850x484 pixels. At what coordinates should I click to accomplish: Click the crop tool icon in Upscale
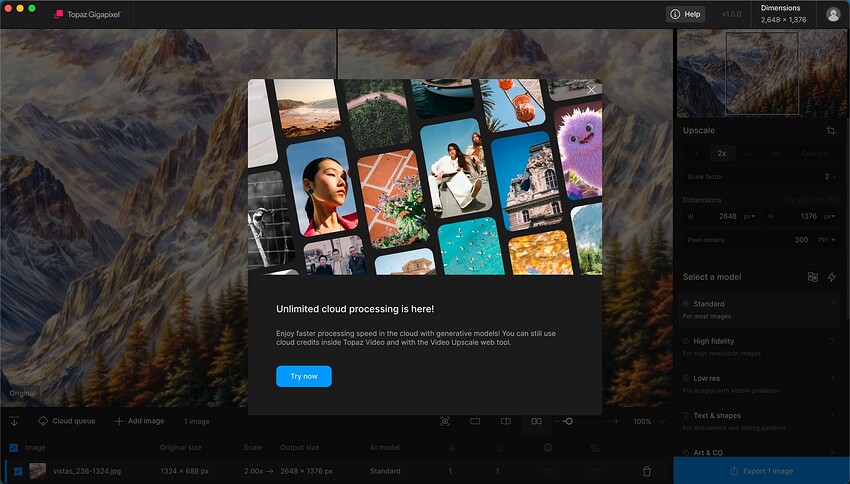pyautogui.click(x=830, y=131)
